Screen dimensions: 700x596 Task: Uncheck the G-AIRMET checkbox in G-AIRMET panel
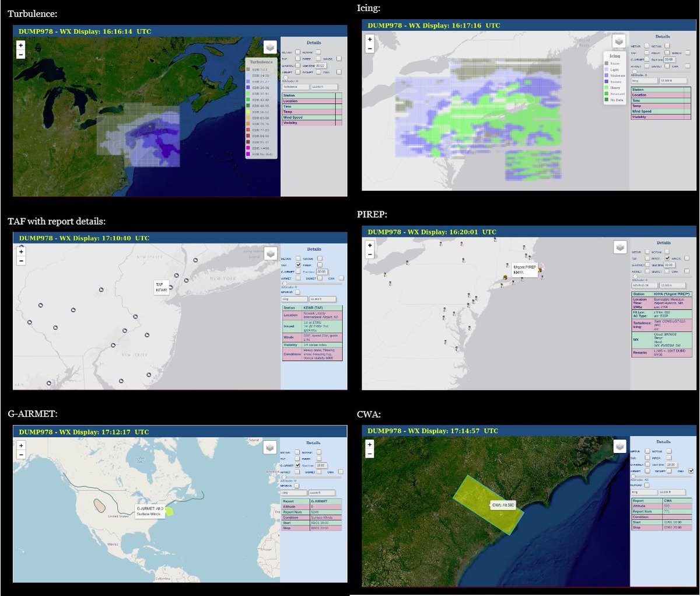(x=297, y=465)
